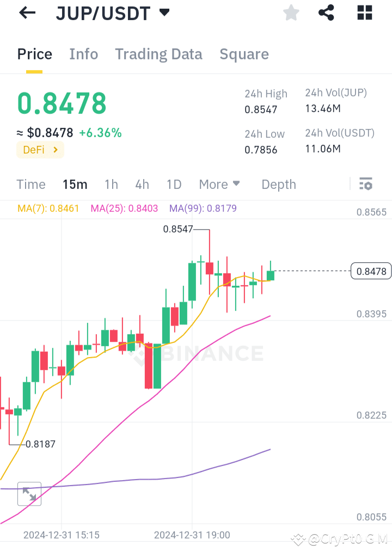Tap the @CryPt0 watermark diamond icon
Image resolution: width=392 pixels, height=551 pixels.
coord(298,539)
